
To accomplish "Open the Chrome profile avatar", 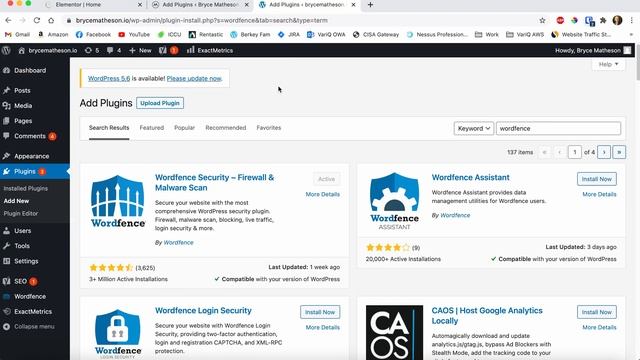I will click(x=617, y=20).
